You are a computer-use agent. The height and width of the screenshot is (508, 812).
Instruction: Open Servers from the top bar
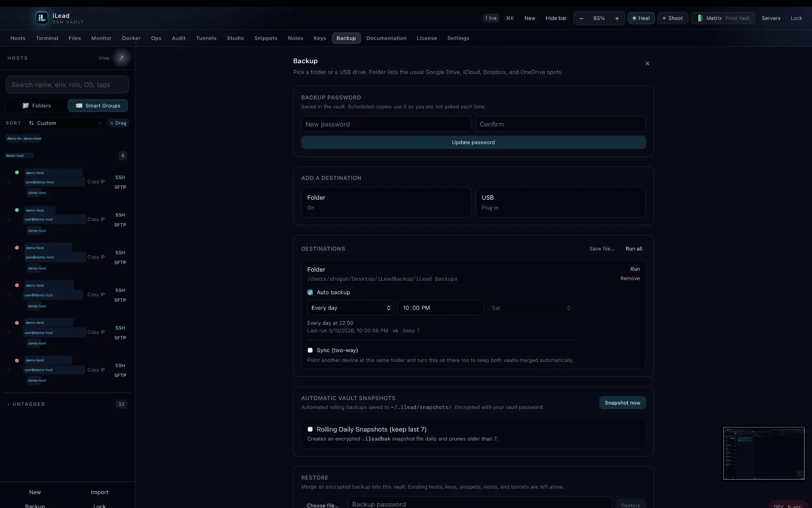(771, 18)
